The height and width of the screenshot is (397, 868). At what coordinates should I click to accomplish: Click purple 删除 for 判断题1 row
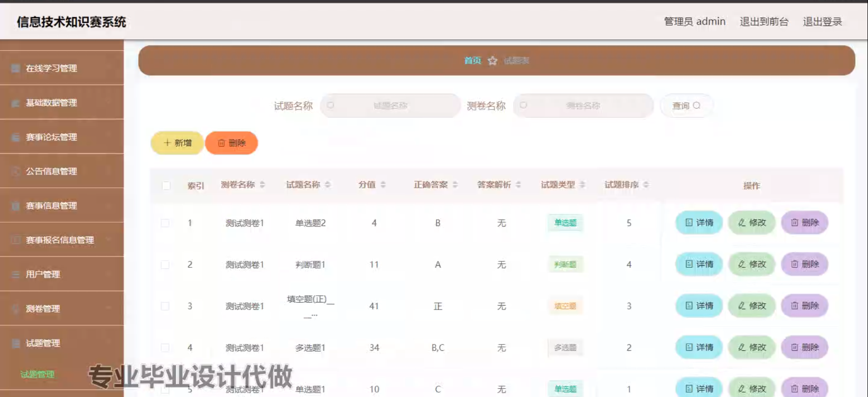tap(805, 264)
